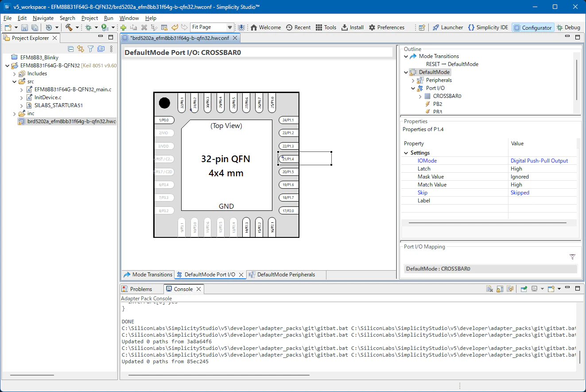
Task: Close the brd5202a hwconf editor tab
Action: tap(235, 38)
